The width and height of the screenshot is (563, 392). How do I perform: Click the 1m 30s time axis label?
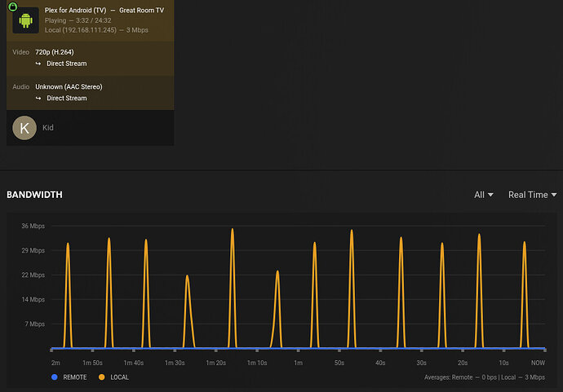point(175,363)
